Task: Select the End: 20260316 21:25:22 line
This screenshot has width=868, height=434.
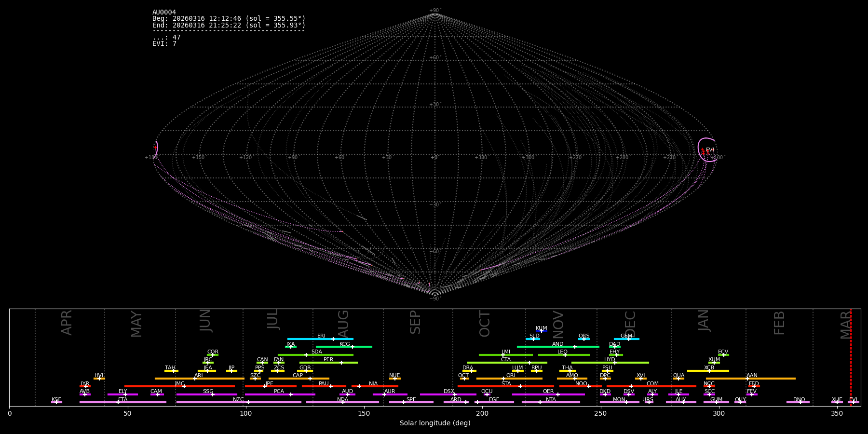Action: point(229,25)
